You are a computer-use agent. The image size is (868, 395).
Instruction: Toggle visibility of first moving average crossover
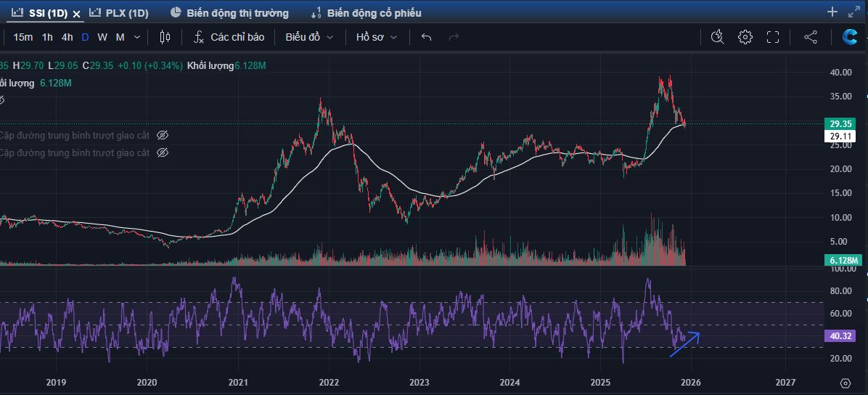(x=163, y=135)
